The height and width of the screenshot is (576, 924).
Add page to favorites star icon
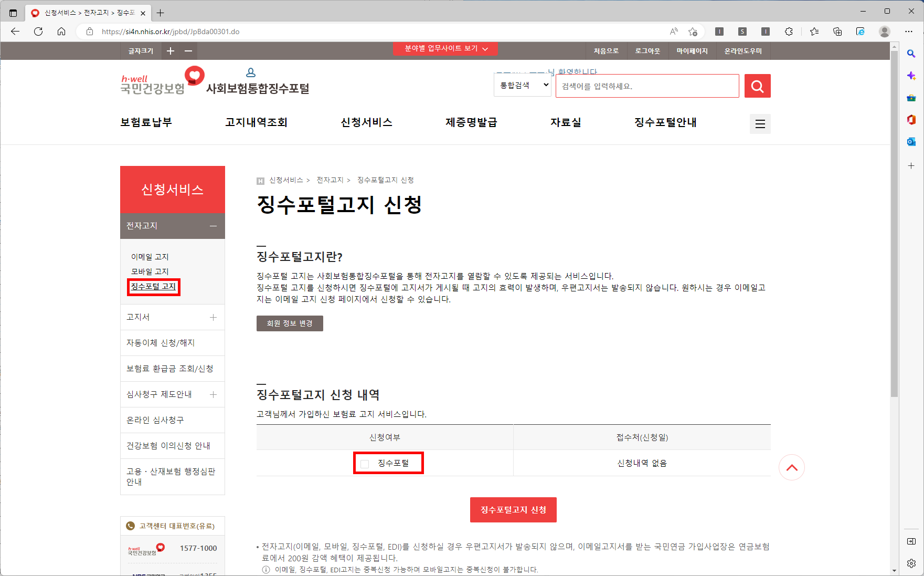point(693,32)
